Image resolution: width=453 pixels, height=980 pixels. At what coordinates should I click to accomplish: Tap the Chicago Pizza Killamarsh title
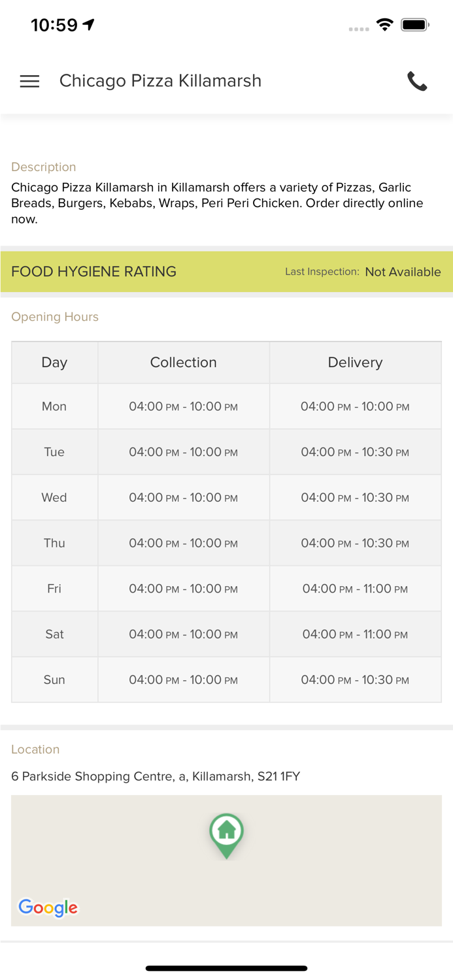pos(160,81)
